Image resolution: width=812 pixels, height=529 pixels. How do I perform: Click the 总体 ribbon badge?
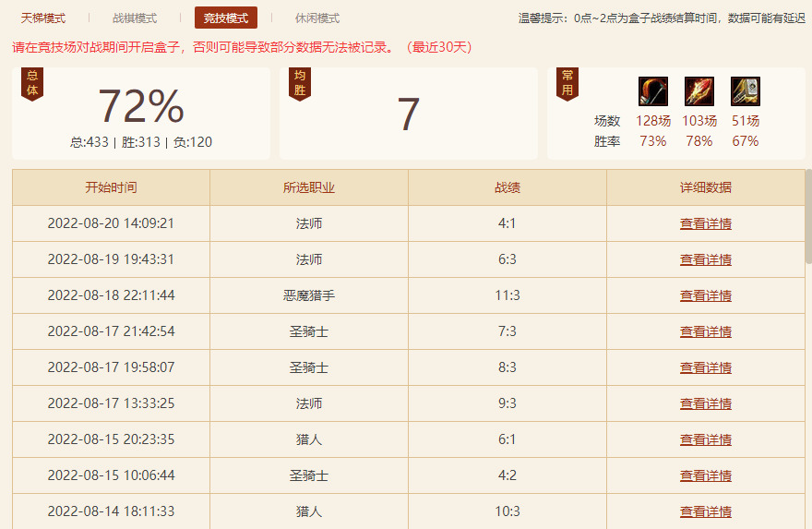pos(32,83)
